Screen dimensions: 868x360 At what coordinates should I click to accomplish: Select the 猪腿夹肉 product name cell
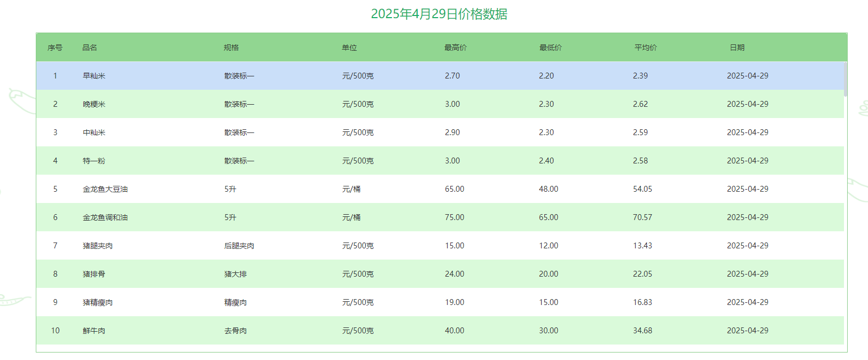coord(98,246)
